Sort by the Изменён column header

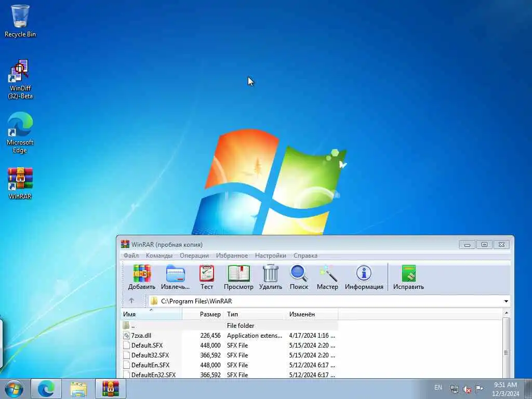[312, 314]
